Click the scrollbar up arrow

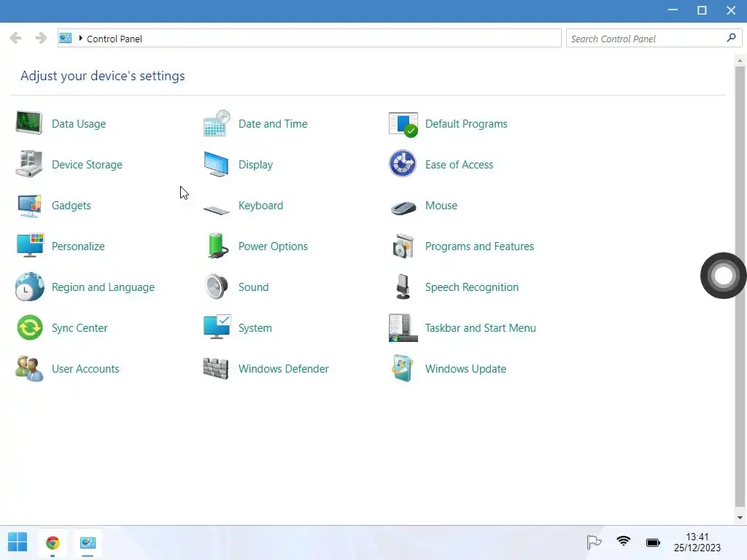pos(740,61)
